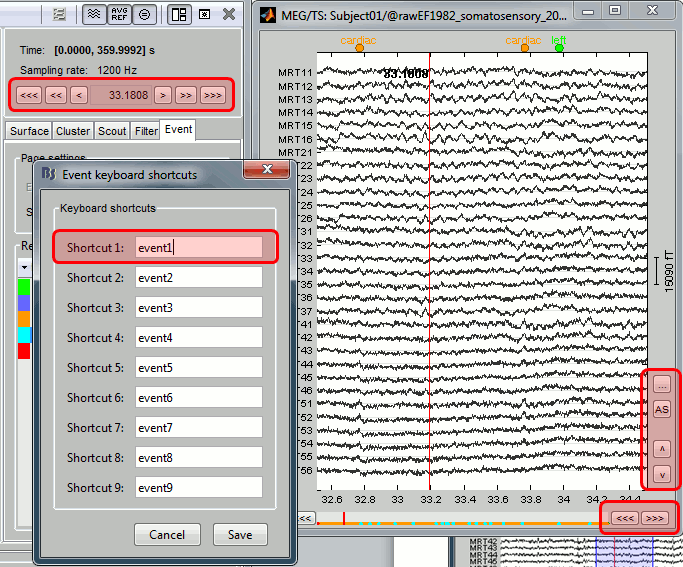
Task: Step forward with the single > time button
Action: (x=163, y=96)
